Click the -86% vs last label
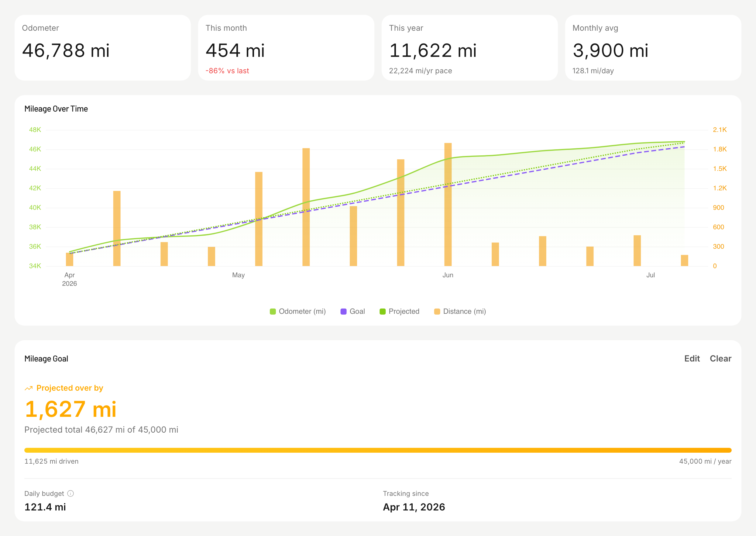 click(x=227, y=71)
